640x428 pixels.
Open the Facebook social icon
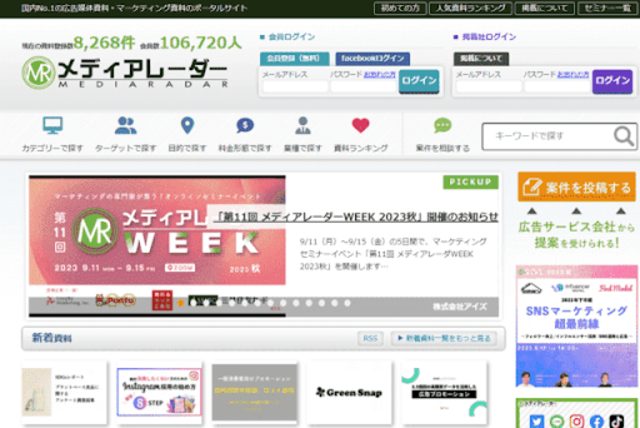(x=597, y=421)
